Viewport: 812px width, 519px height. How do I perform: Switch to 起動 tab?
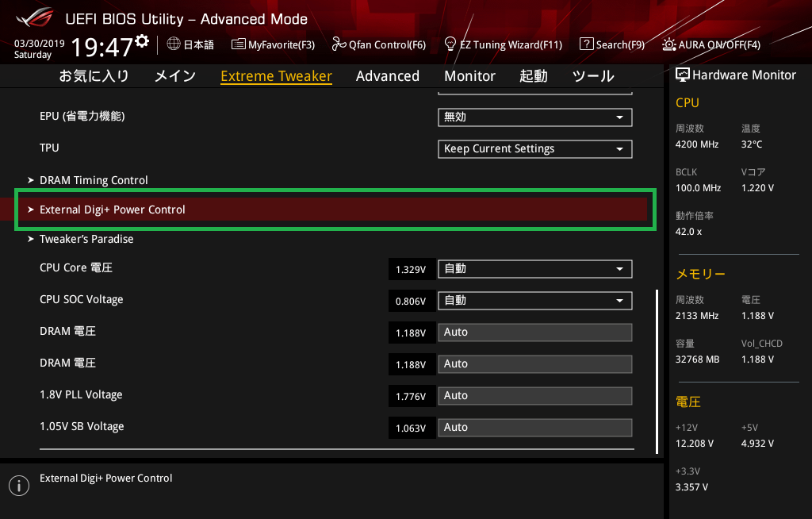(x=534, y=76)
